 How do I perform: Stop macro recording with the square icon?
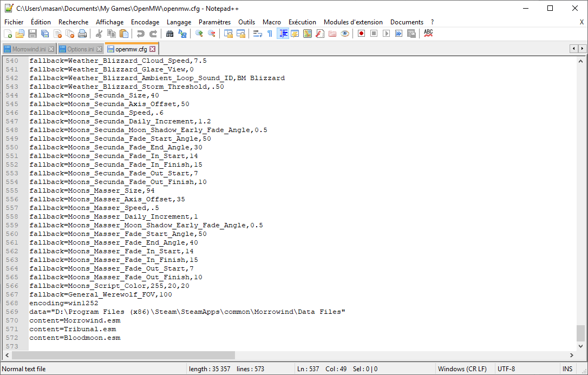tap(374, 34)
